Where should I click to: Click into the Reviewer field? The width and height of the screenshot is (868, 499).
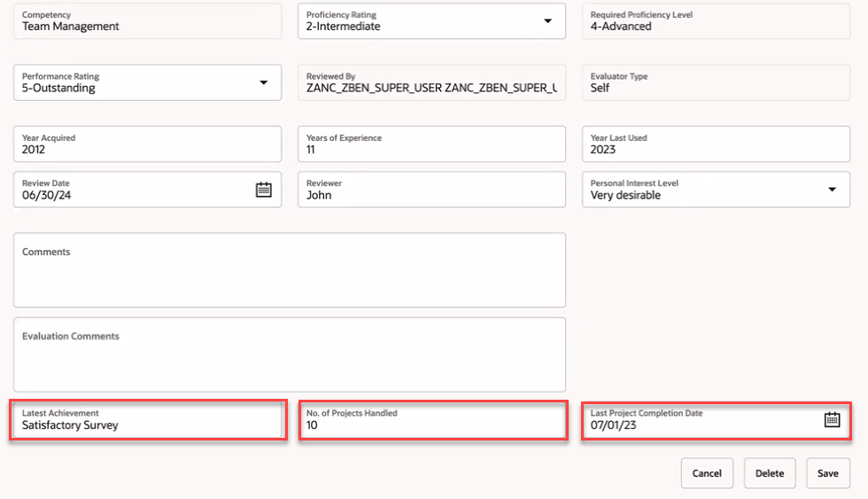point(432,190)
